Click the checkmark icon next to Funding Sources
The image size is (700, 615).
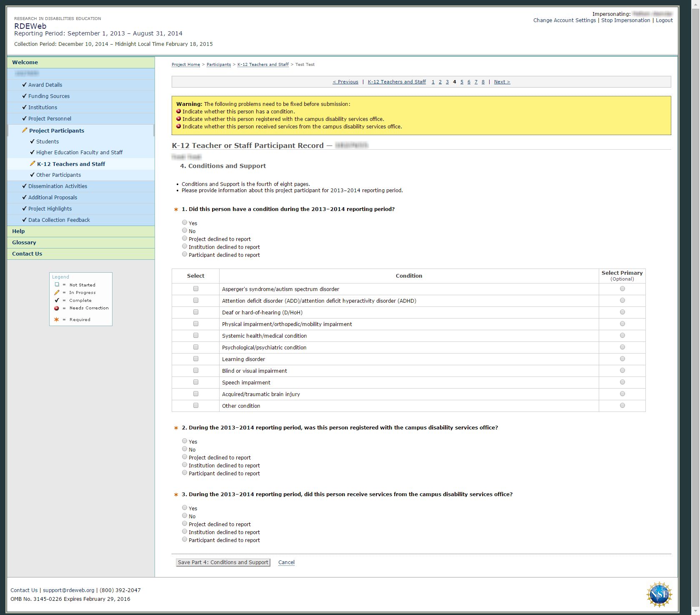24,96
